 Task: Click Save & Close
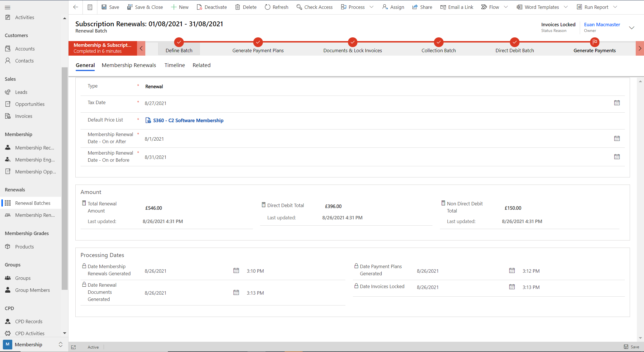coord(145,7)
